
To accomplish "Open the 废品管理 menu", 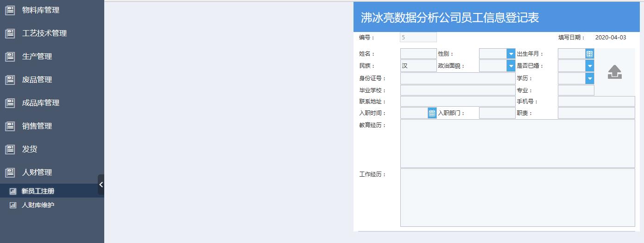I will point(52,80).
